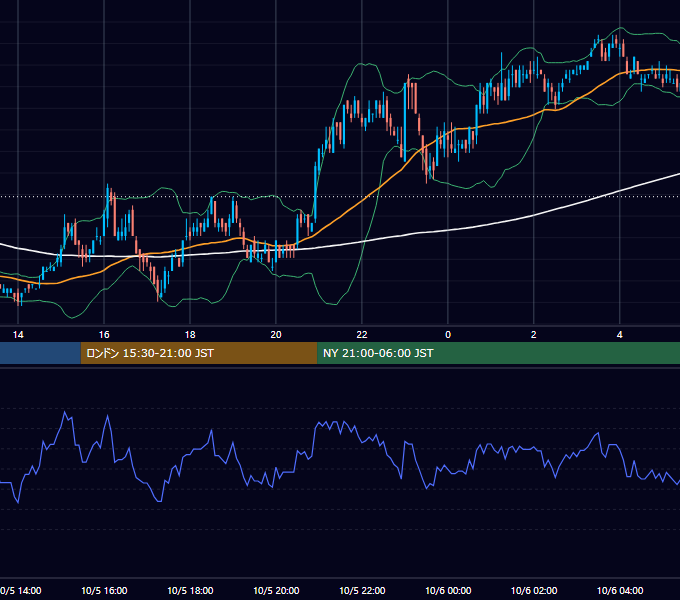
Task: Click the 10/5 20:00 time label
Action: pos(276,590)
